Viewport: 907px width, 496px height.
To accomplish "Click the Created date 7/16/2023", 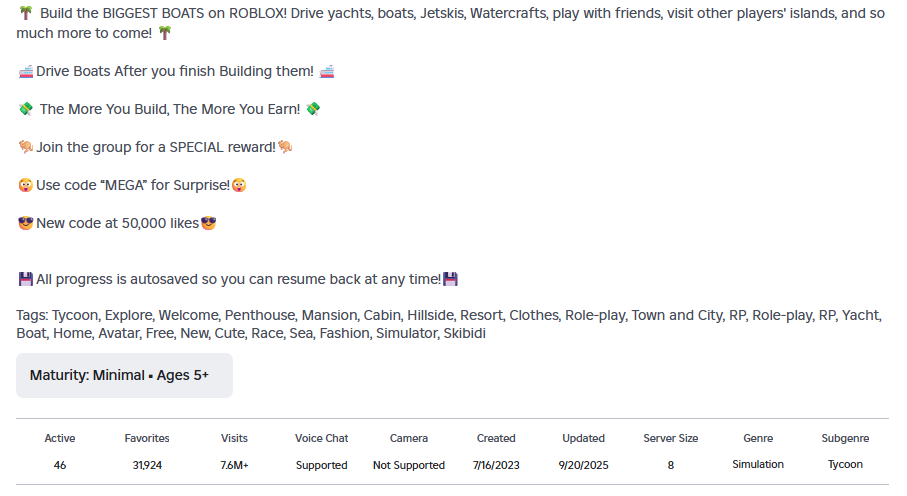I will click(496, 465).
